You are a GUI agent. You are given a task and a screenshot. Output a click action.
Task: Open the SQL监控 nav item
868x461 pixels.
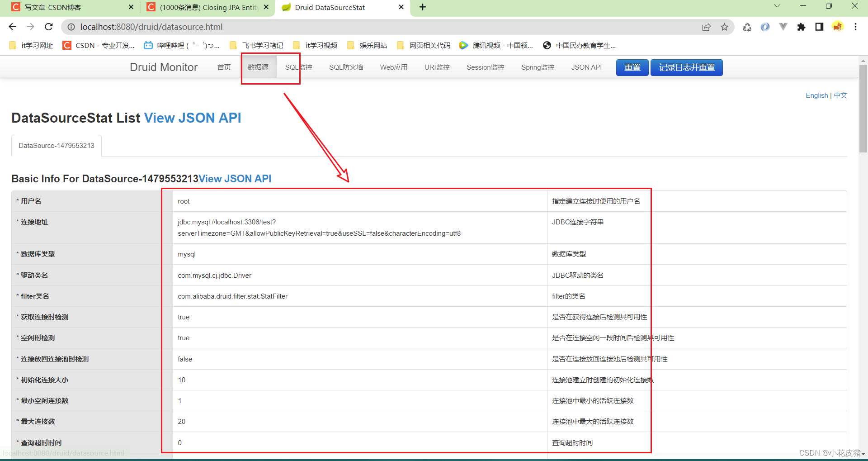click(299, 67)
